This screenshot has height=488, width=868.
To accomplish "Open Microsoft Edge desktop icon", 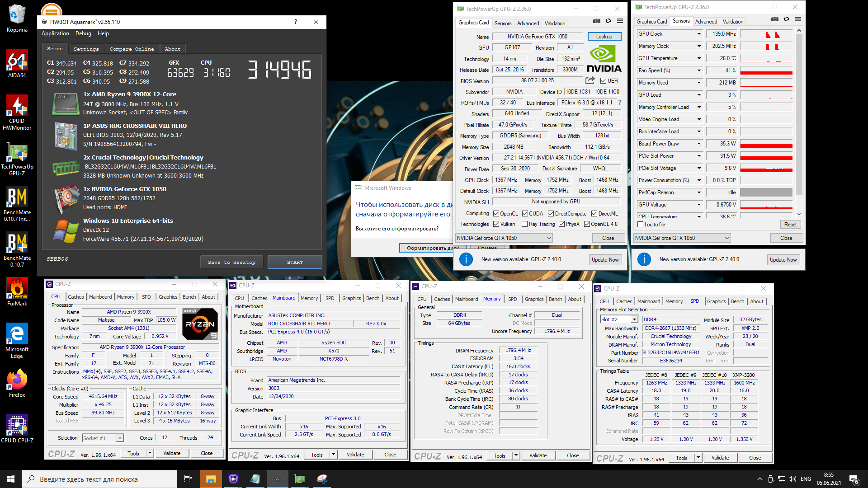I will pos(17,341).
